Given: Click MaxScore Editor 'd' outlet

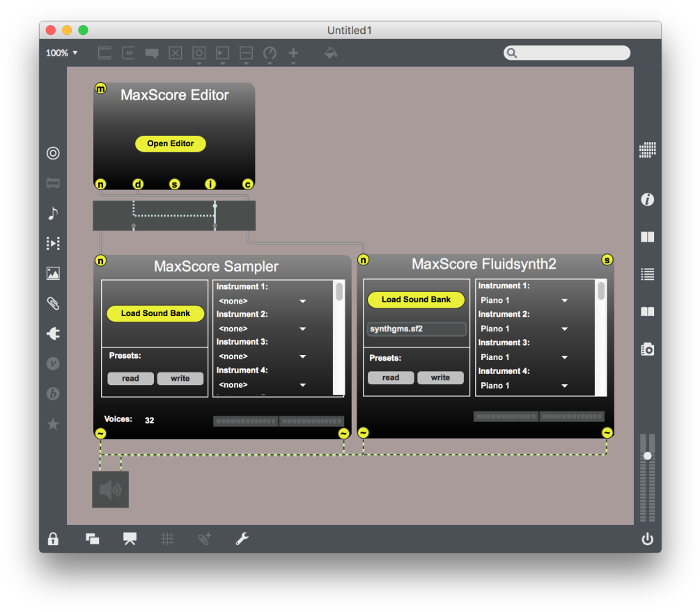Looking at the screenshot, I should [x=138, y=184].
